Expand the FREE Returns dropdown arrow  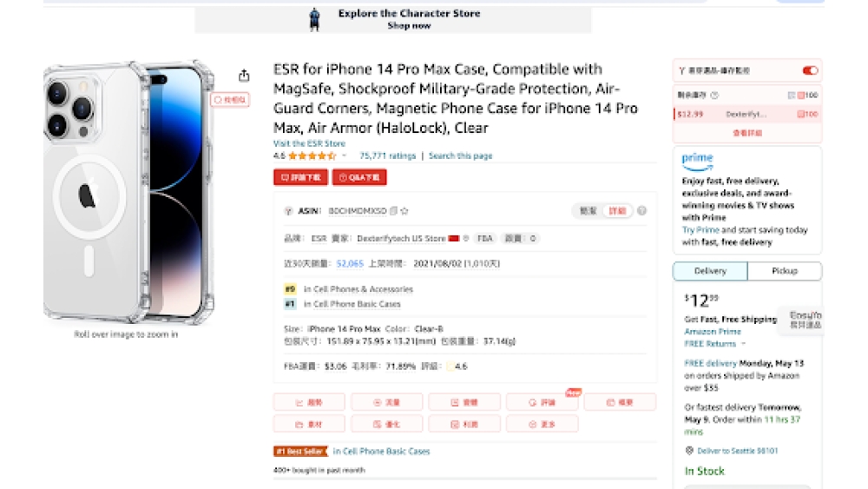click(743, 344)
